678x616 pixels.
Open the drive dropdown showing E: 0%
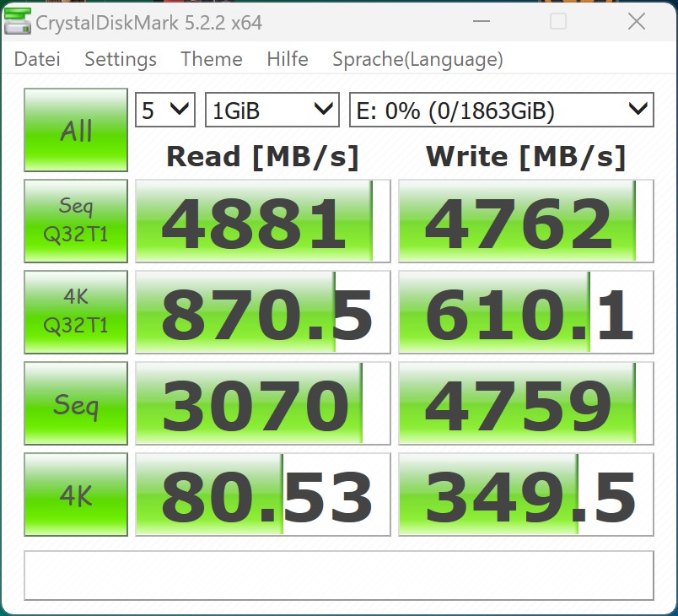pos(502,110)
